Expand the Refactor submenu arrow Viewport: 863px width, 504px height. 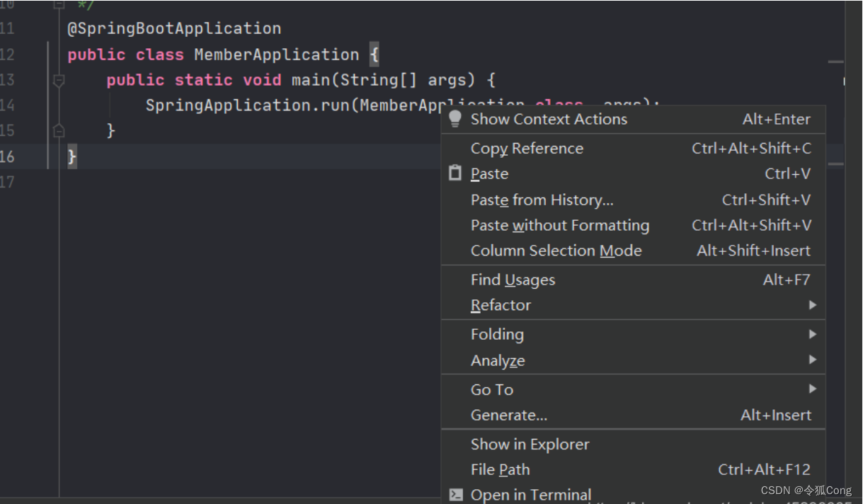(x=812, y=305)
